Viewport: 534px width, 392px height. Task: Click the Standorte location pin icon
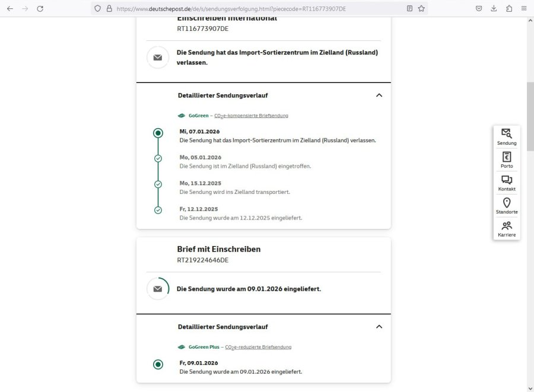tap(507, 206)
